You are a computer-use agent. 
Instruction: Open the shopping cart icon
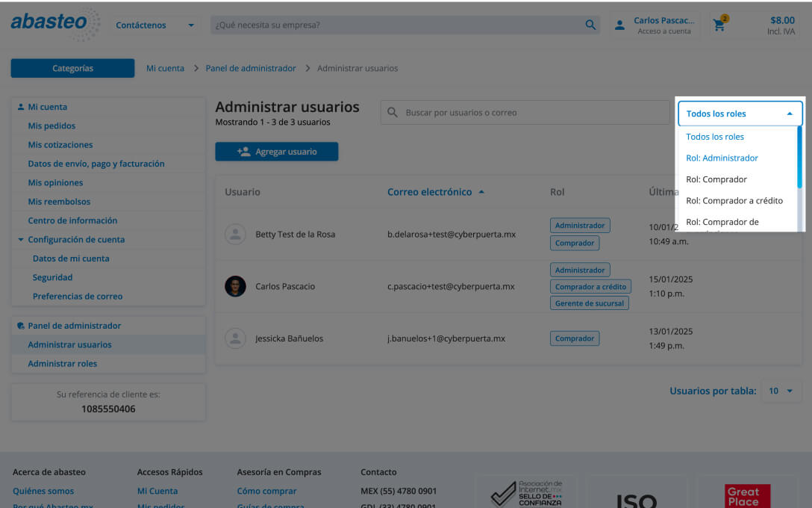[719, 25]
